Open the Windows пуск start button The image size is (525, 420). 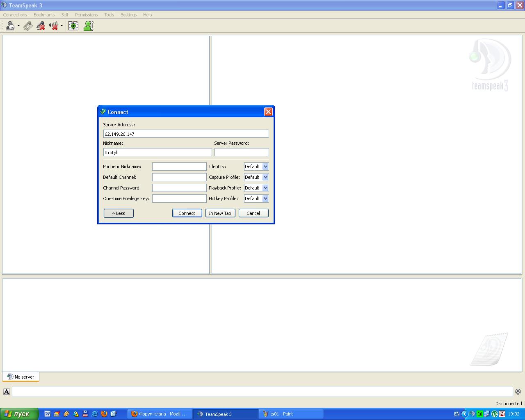click(19, 414)
